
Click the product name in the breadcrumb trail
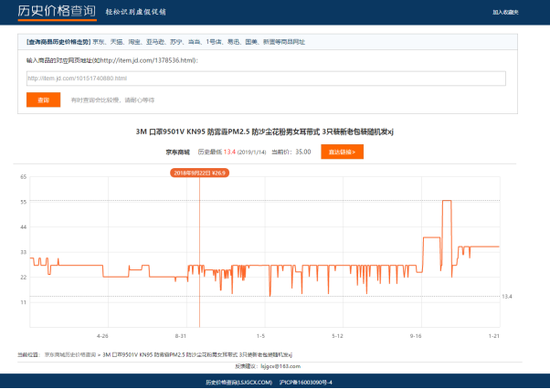pos(197,355)
